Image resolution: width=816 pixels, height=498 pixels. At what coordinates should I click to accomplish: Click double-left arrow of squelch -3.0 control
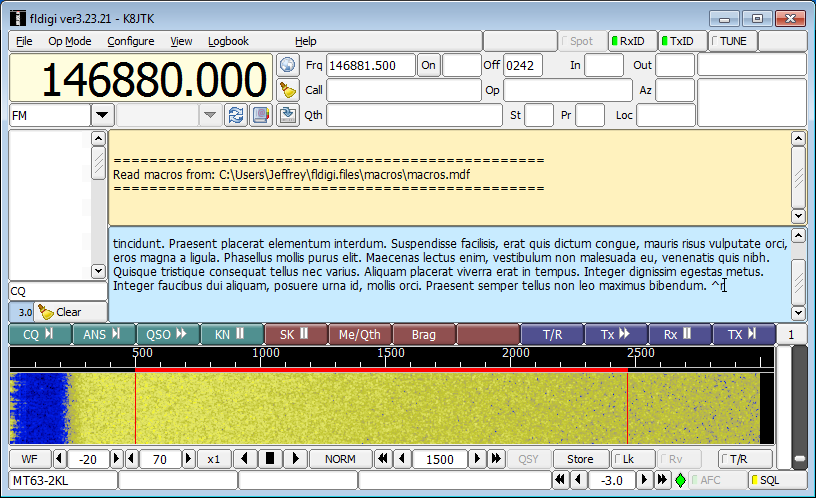(560, 480)
